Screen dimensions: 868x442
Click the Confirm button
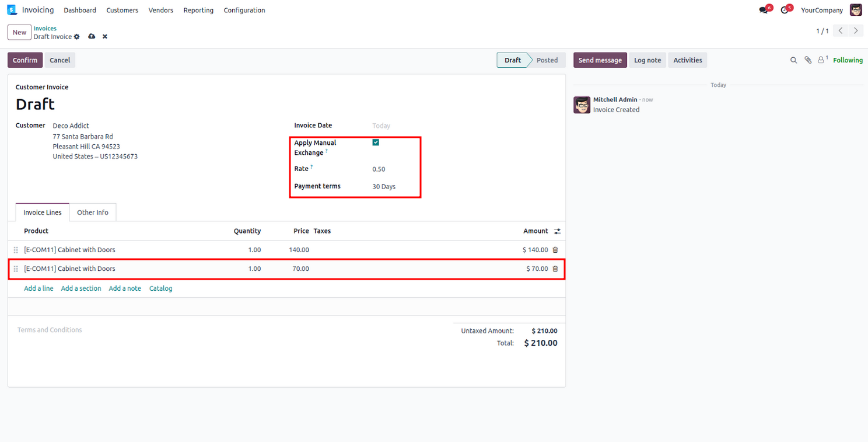[25, 60]
